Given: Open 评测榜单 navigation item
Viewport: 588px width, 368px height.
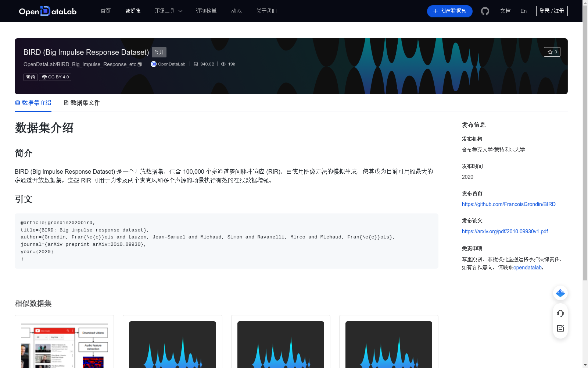Looking at the screenshot, I should 206,11.
